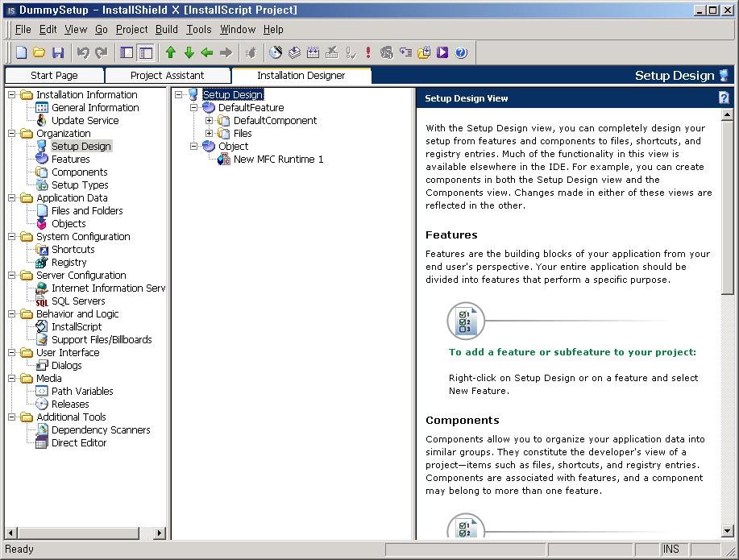Open Support Files/Billboards view
Viewport: 739px width, 560px height.
point(102,339)
